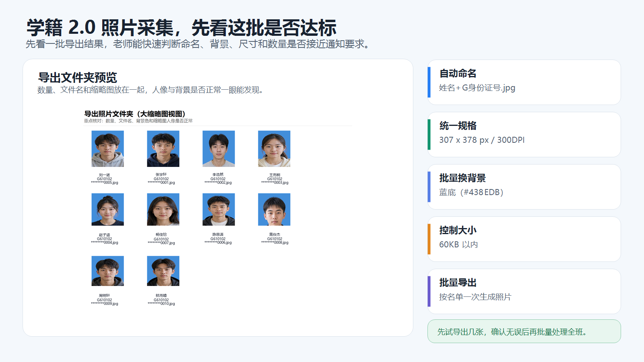Open the photo thumbnail for 0003.jpg

[274, 149]
